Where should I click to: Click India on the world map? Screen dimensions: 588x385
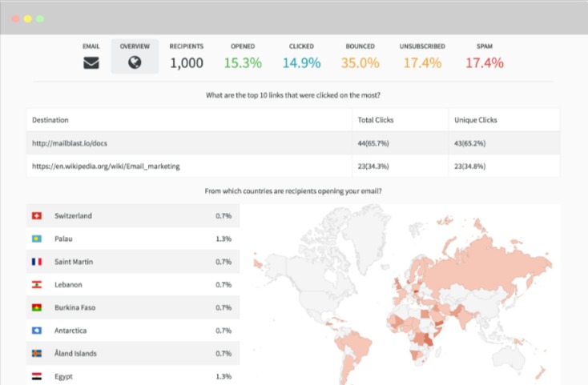pyautogui.click(x=465, y=318)
